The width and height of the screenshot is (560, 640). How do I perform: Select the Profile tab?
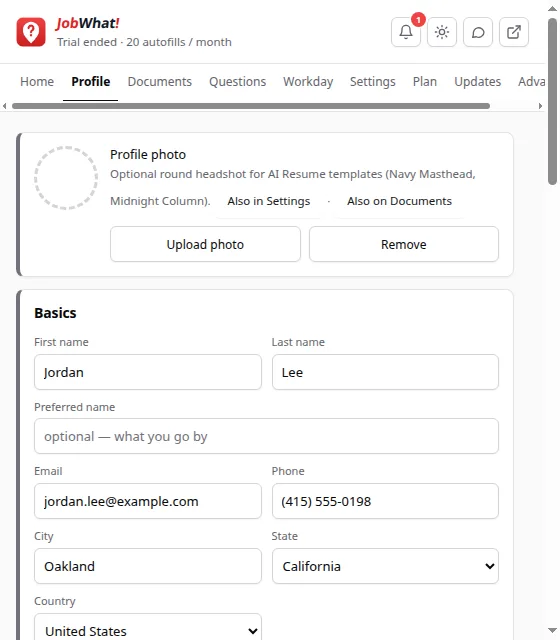tap(91, 82)
